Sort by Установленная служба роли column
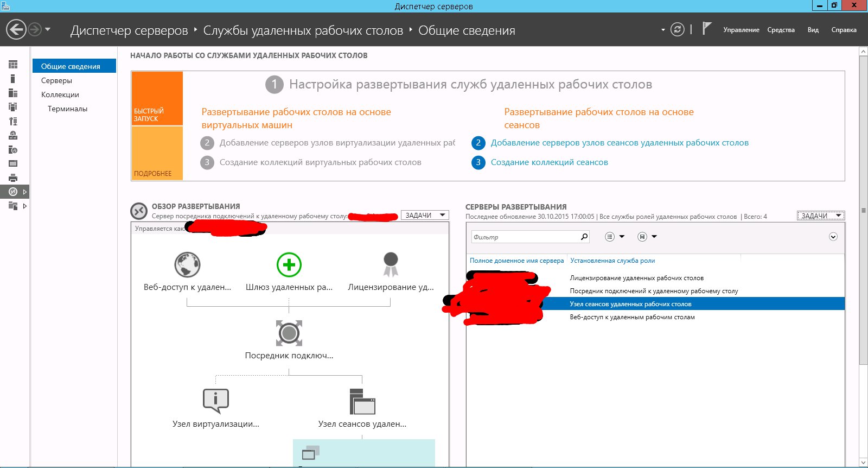 pos(612,261)
